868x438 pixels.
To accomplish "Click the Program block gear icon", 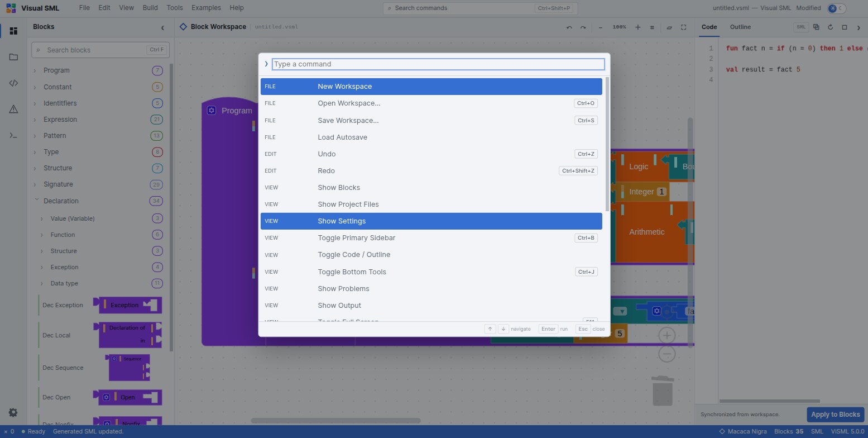I will (212, 110).
